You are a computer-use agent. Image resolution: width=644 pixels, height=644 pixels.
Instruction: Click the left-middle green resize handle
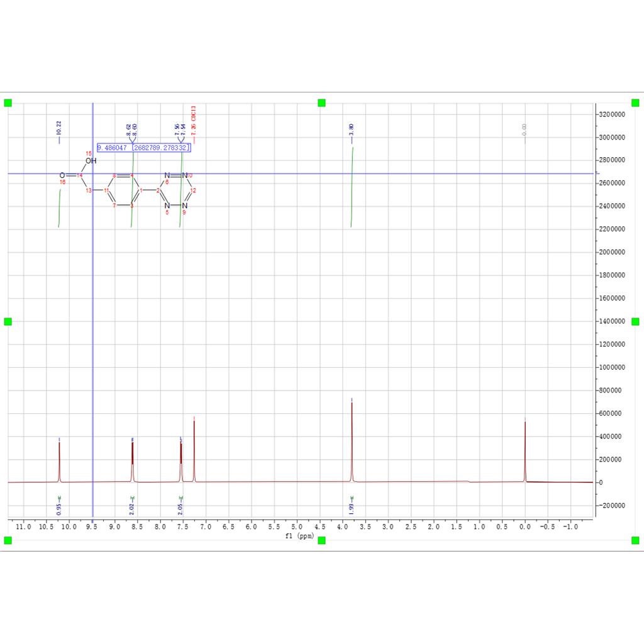(8, 321)
